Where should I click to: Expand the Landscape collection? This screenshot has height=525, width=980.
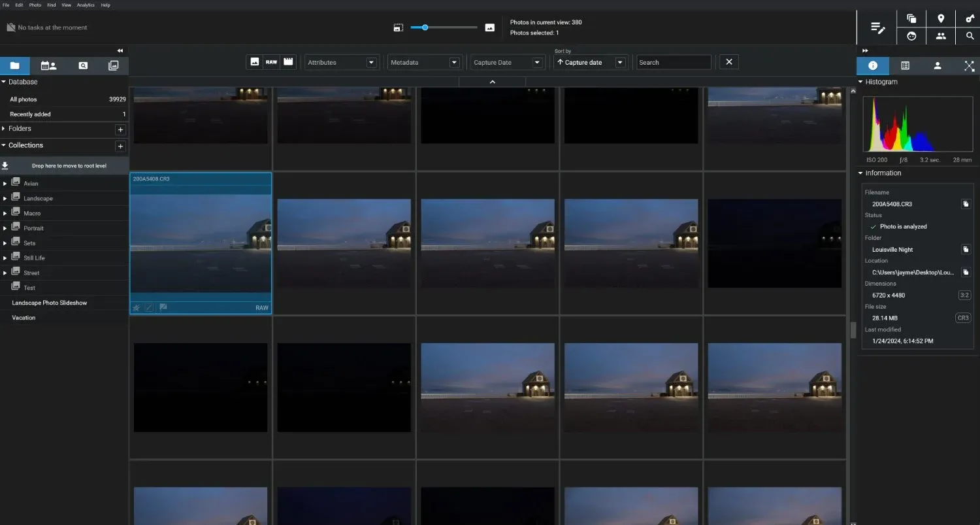tap(5, 199)
